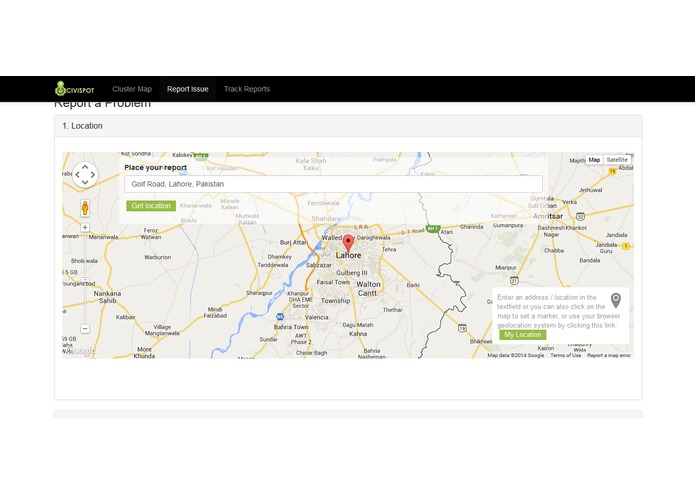This screenshot has width=695, height=494.
Task: Click the map zoom slider track
Action: point(85,278)
